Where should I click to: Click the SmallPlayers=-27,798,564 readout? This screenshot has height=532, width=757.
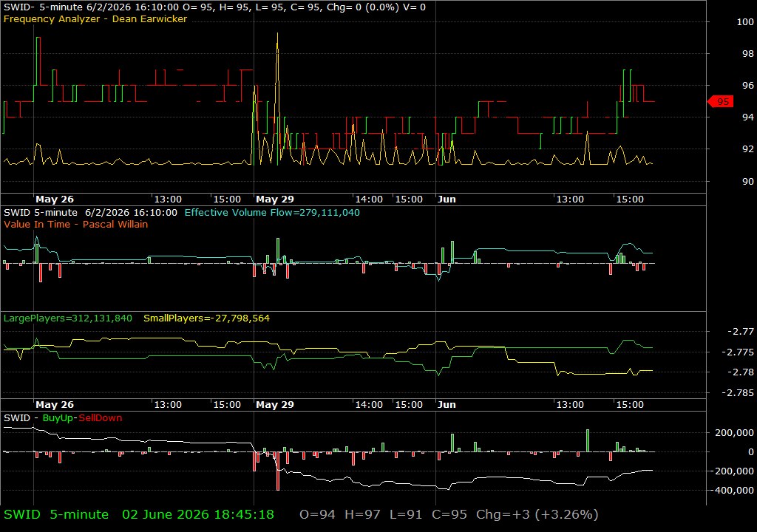tap(207, 318)
